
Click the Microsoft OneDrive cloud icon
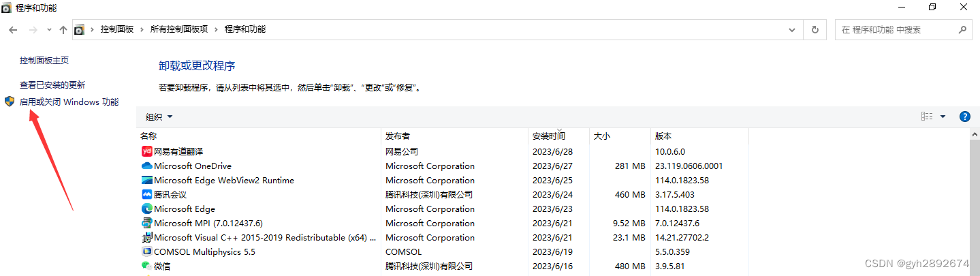(146, 166)
